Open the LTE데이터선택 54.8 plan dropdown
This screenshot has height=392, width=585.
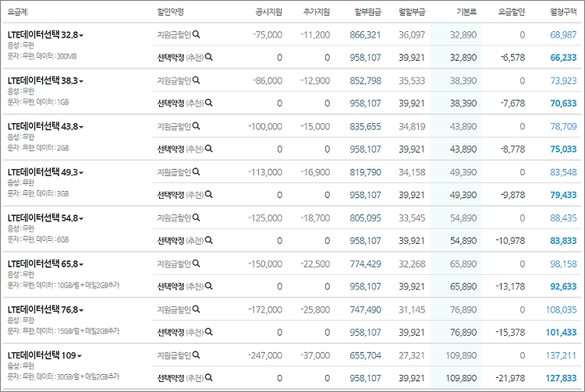(82, 219)
